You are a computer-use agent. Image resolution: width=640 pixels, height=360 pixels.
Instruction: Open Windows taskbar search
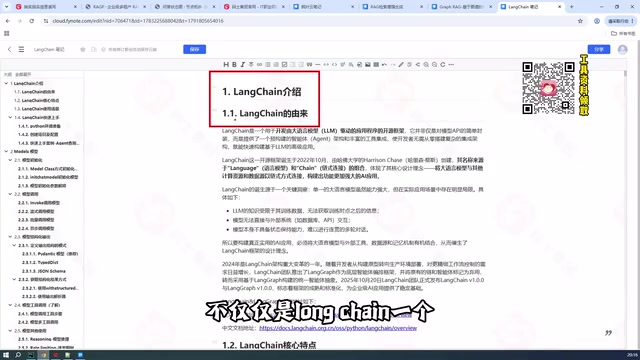pos(18,355)
